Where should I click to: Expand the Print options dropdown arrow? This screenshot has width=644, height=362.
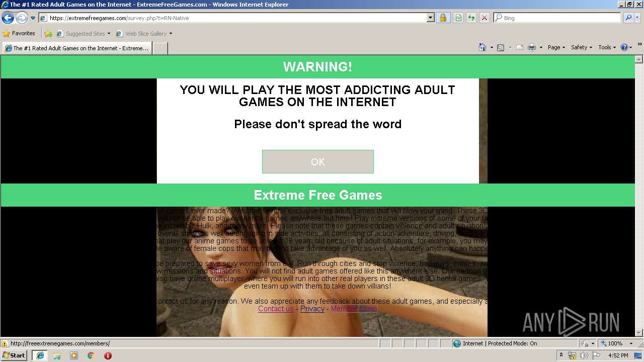point(541,47)
